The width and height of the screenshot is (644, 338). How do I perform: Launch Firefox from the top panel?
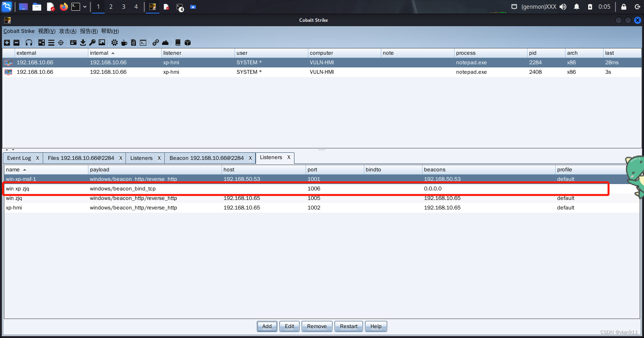point(64,7)
